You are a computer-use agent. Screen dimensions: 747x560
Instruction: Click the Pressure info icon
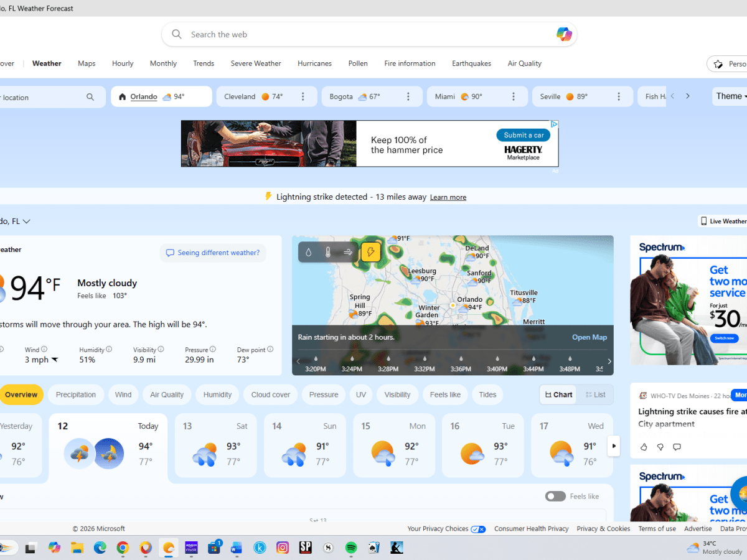point(212,350)
